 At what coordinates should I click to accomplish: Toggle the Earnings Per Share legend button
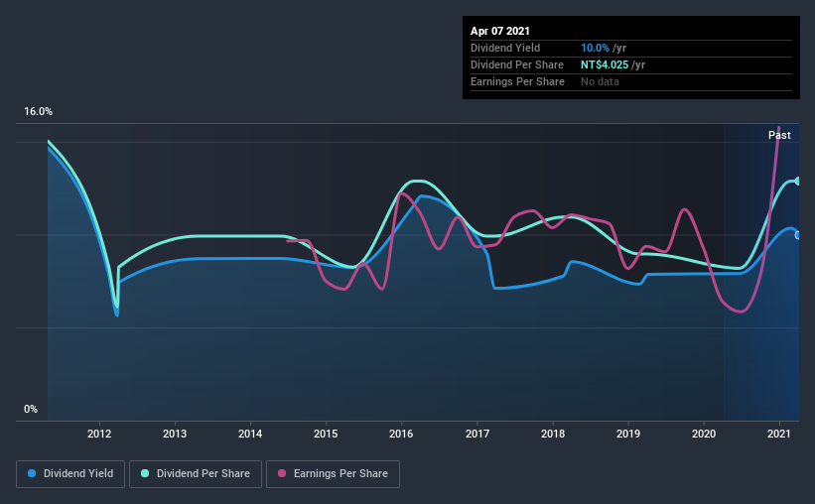tap(333, 474)
